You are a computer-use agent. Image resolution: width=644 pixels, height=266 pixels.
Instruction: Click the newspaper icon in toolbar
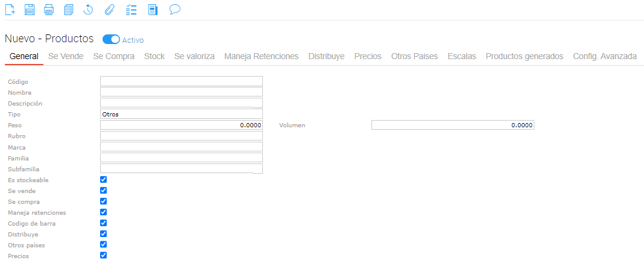(x=153, y=10)
